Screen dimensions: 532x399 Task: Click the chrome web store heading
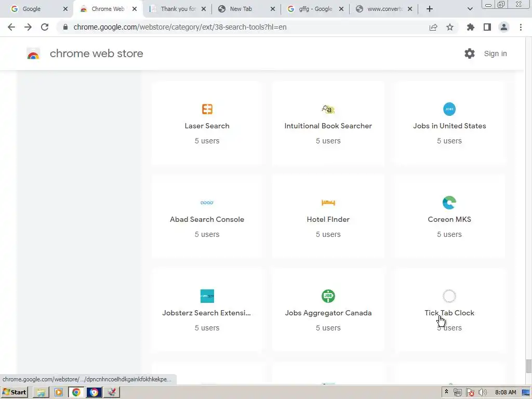click(96, 54)
